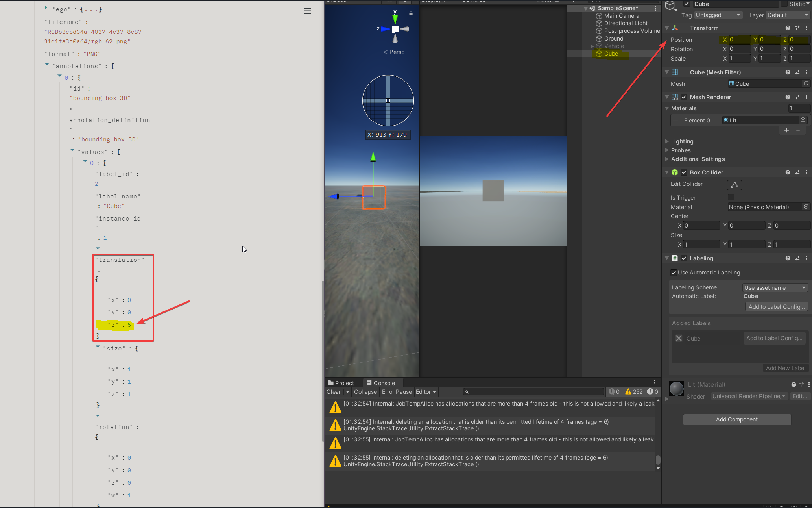Click the Box Collider component icon
The image size is (812, 508).
pos(675,172)
